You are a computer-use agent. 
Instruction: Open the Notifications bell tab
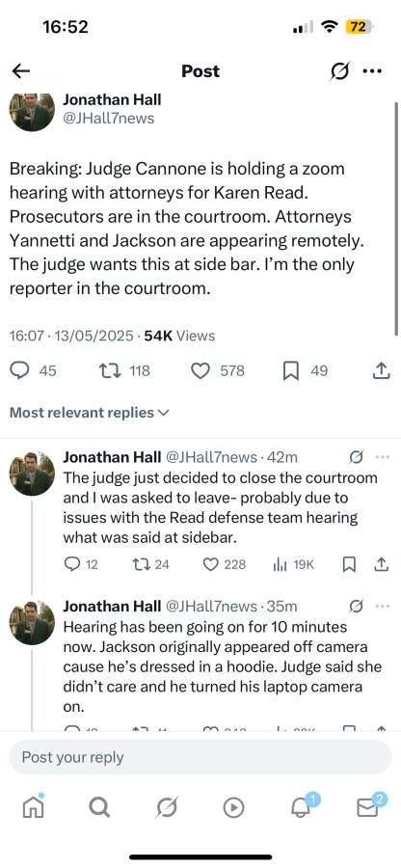(302, 807)
